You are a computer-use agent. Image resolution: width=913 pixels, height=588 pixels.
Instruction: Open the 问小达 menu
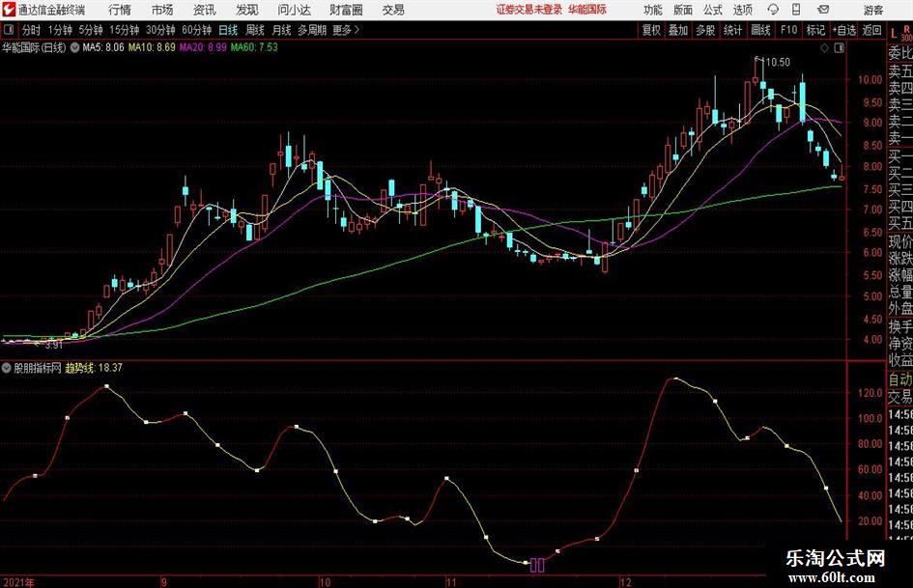[294, 10]
